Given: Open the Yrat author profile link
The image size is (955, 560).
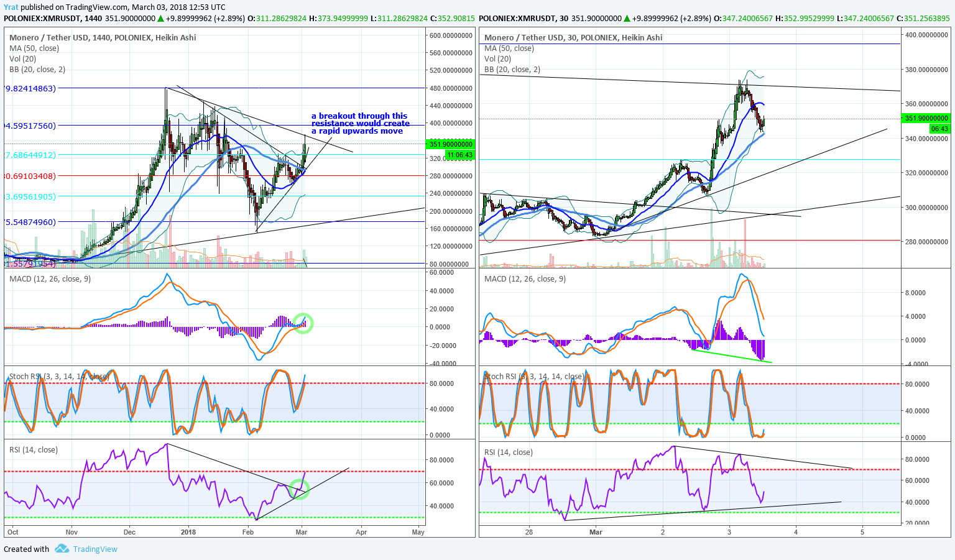Looking at the screenshot, I should 11,7.
